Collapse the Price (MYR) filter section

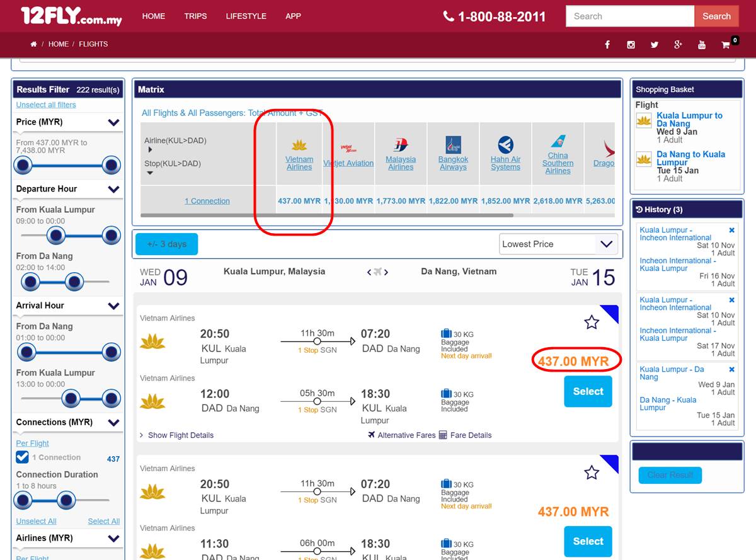113,123
